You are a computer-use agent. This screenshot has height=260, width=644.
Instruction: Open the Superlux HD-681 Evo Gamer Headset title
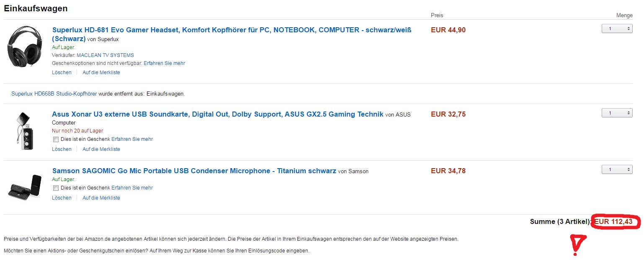[232, 30]
